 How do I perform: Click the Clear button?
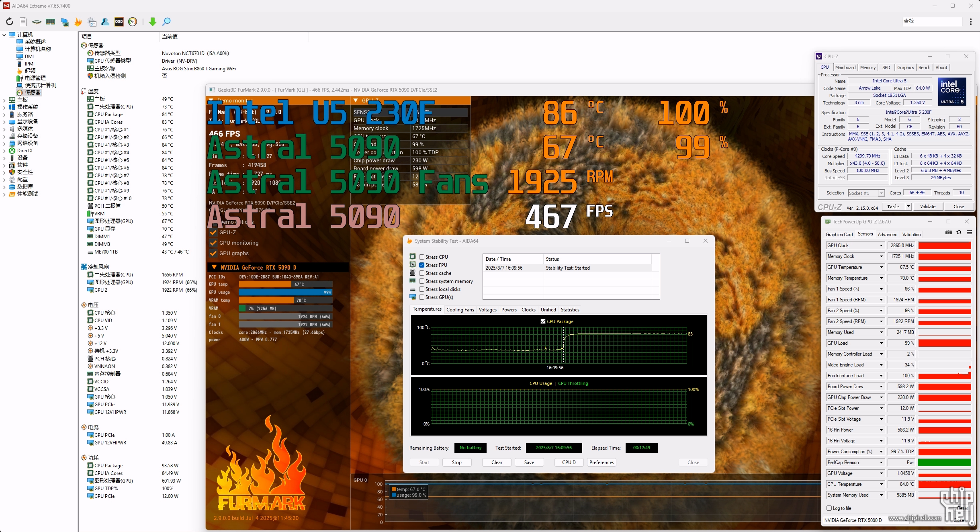pyautogui.click(x=497, y=462)
